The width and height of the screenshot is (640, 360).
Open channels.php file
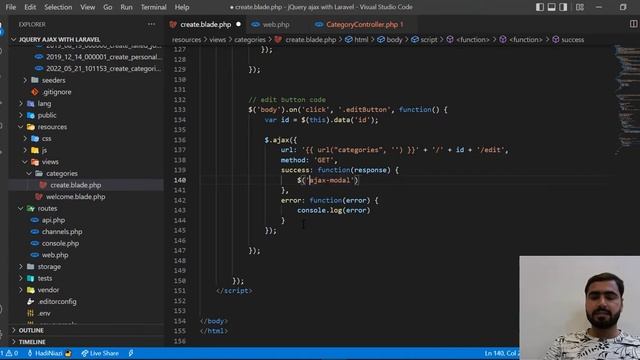[x=62, y=231]
